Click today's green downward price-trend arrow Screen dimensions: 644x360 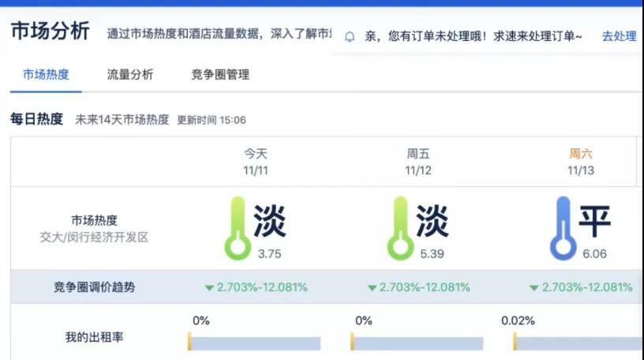209,288
